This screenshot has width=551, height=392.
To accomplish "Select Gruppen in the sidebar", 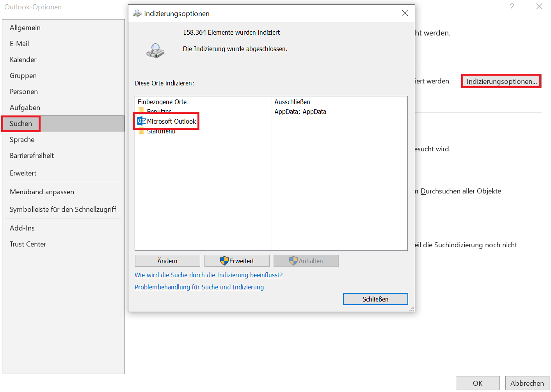I will [63, 76].
